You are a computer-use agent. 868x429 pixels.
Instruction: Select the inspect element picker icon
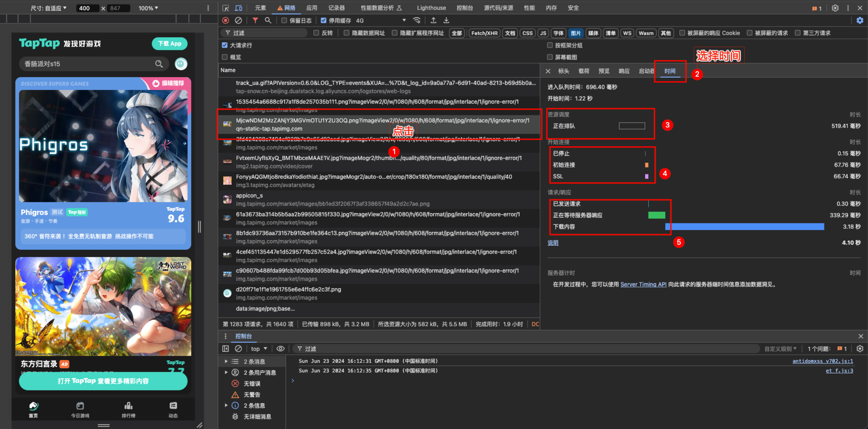pos(226,8)
